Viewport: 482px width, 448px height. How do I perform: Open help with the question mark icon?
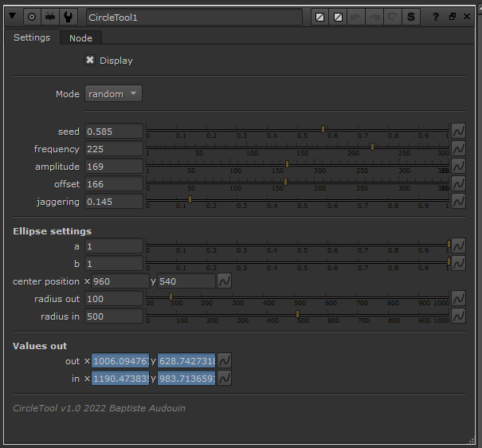click(x=436, y=16)
